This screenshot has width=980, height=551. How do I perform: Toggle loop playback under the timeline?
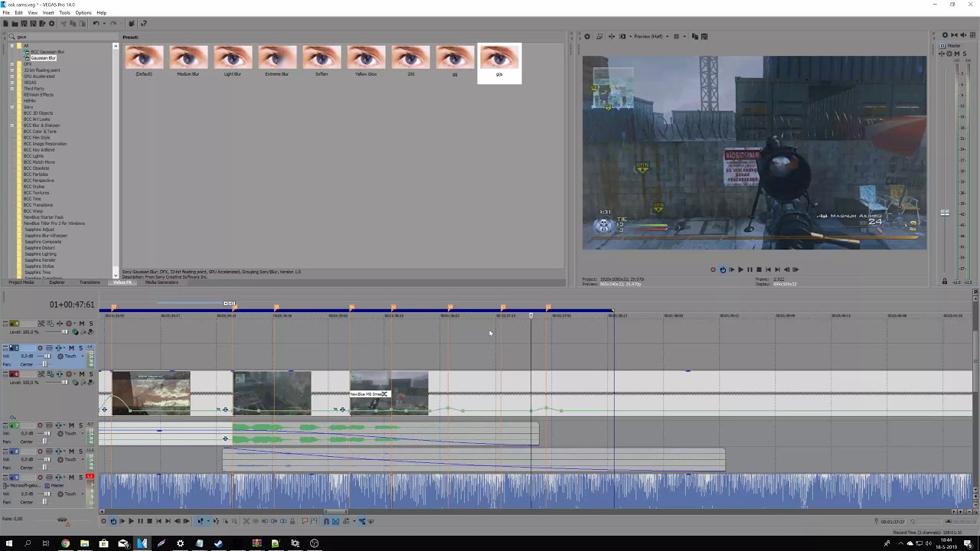tap(113, 521)
